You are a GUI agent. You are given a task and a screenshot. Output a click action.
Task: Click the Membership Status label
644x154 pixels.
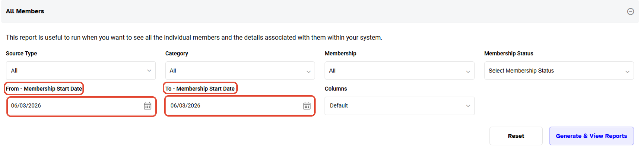click(508, 53)
